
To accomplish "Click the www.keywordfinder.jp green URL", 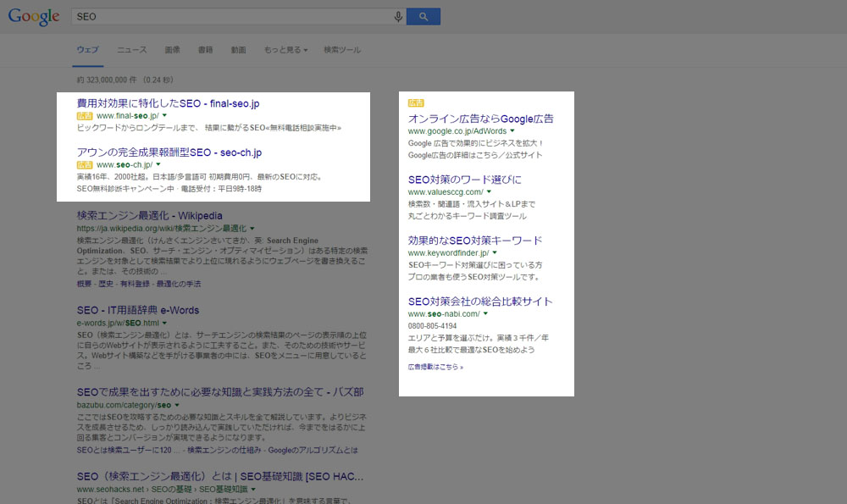I will (448, 253).
